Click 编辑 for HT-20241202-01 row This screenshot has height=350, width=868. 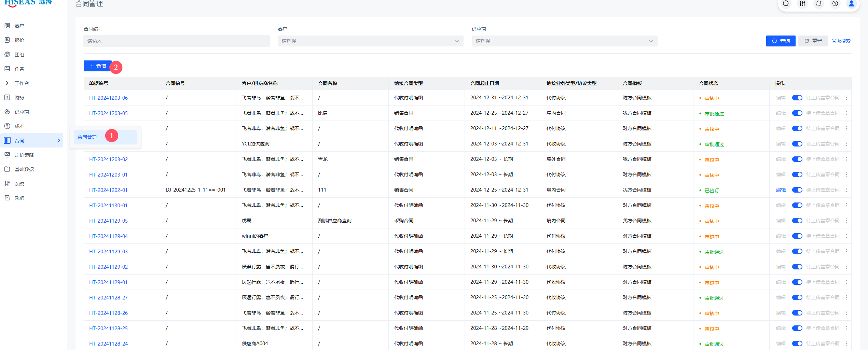(781, 190)
